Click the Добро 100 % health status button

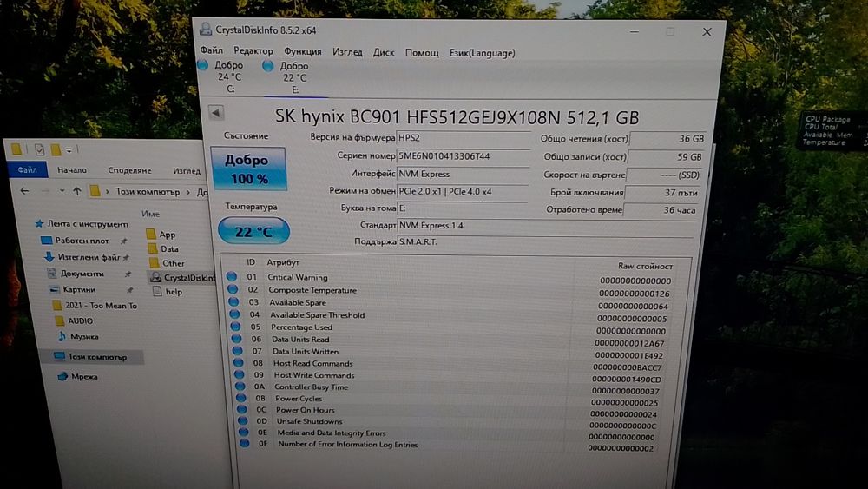click(x=248, y=169)
